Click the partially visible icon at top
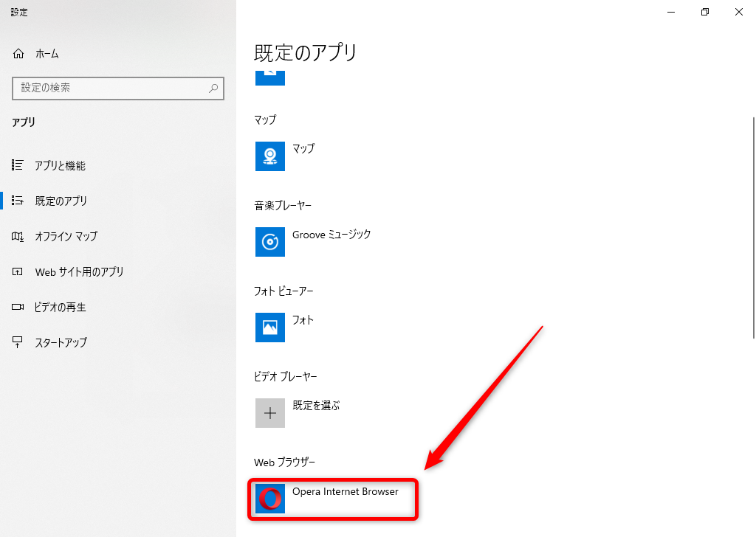This screenshot has width=756, height=537. 270,76
